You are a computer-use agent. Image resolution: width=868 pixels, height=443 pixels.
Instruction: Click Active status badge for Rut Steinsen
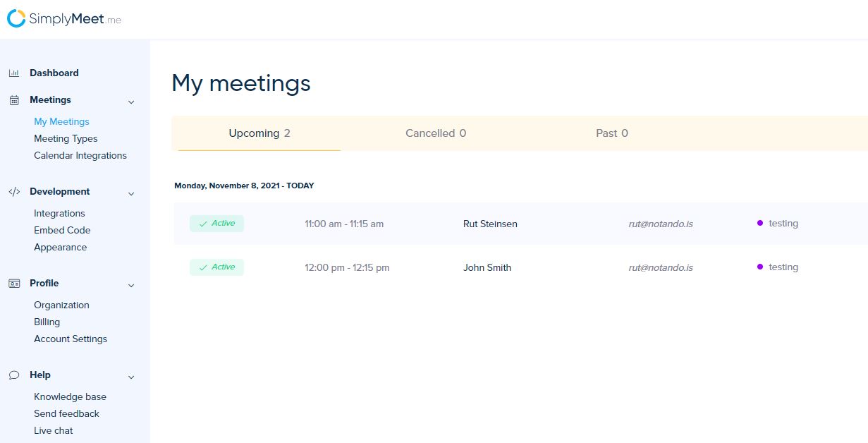tap(216, 224)
